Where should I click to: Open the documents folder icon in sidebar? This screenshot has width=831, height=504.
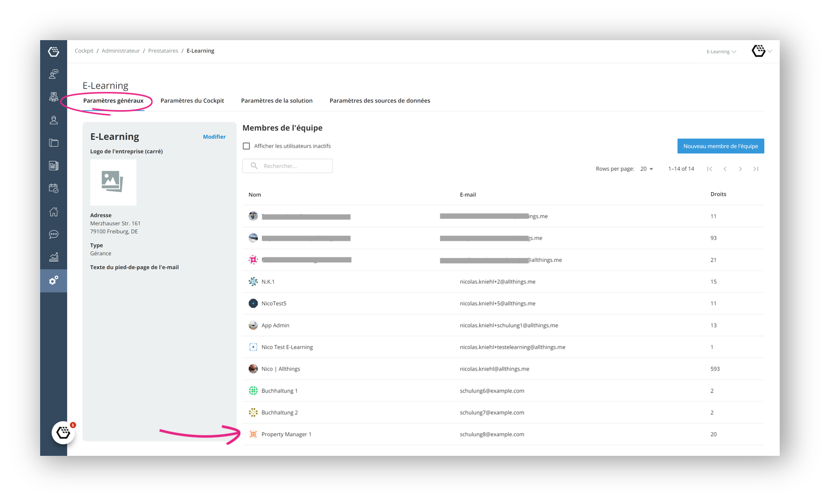point(54,143)
